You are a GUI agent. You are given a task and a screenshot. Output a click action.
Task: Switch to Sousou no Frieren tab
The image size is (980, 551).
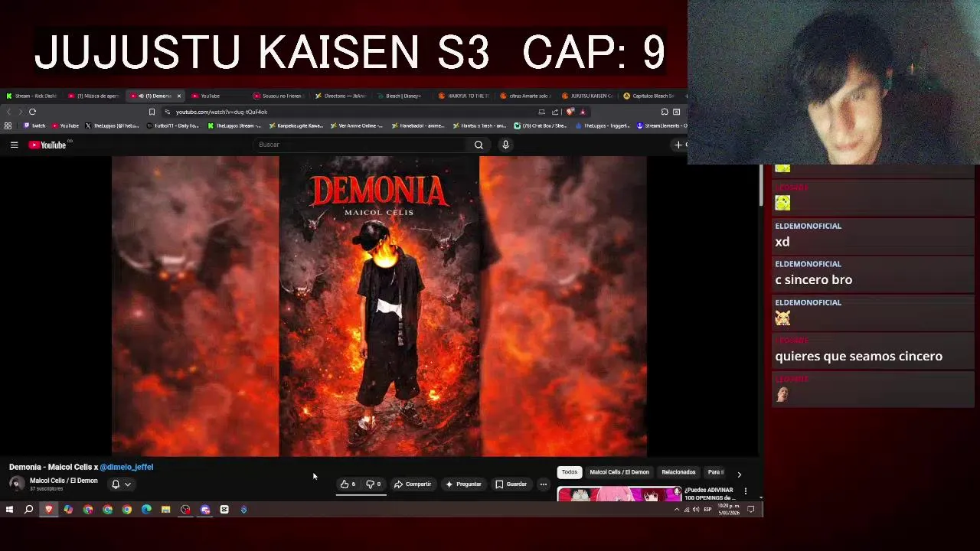pyautogui.click(x=279, y=96)
